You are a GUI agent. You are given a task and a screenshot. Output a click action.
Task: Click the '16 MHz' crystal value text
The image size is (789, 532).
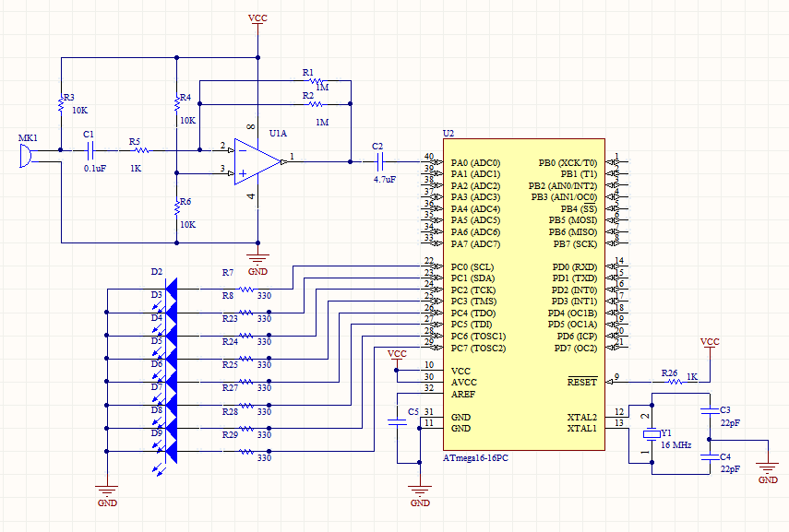675,445
